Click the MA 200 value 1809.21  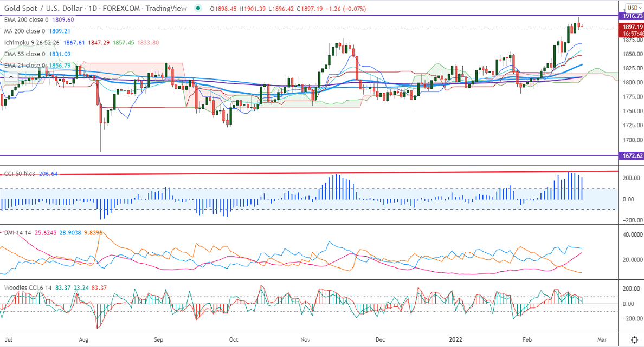click(x=60, y=31)
